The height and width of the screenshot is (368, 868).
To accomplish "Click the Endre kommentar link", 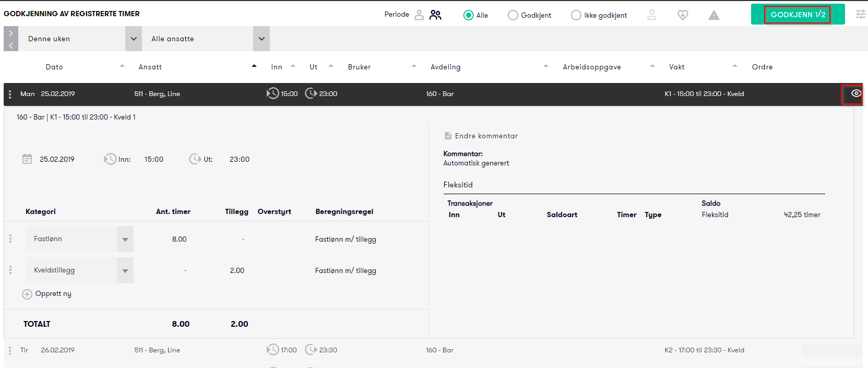I will pyautogui.click(x=486, y=136).
